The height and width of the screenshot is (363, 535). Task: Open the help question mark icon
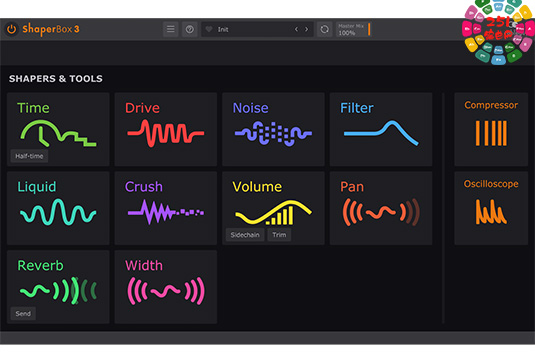(190, 29)
